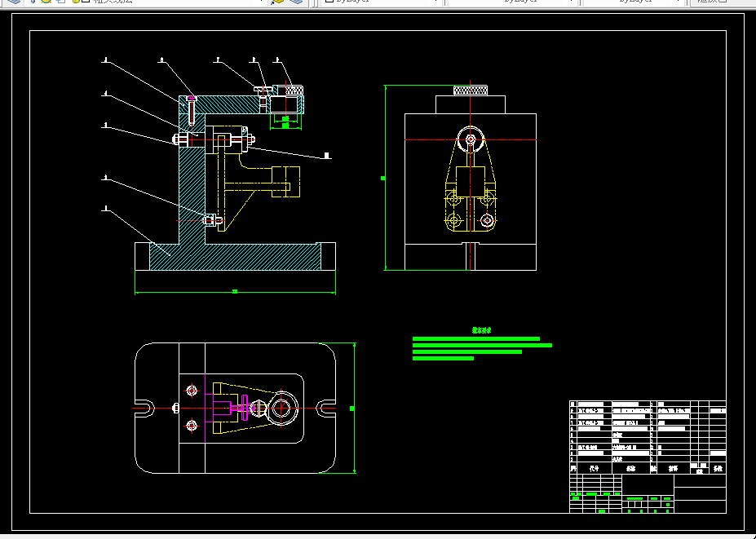Pick the large circular bushing in top view
This screenshot has width=756, height=539.
tap(281, 409)
